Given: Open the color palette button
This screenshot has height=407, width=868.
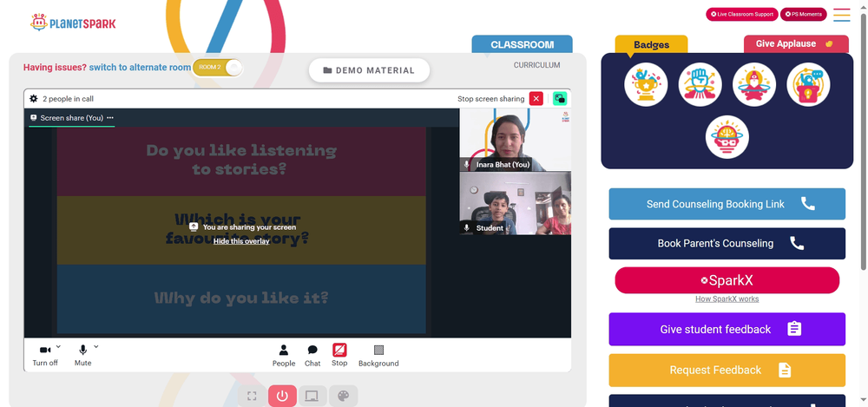Looking at the screenshot, I should [x=343, y=396].
